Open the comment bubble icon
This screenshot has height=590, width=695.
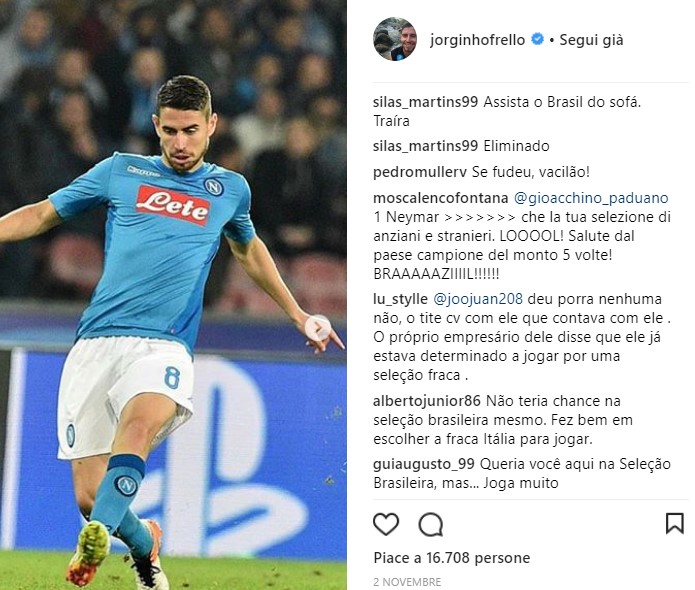(430, 524)
